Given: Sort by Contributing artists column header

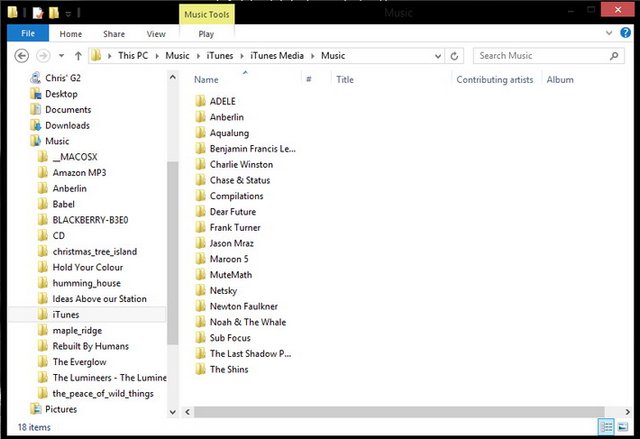Looking at the screenshot, I should pyautogui.click(x=495, y=80).
